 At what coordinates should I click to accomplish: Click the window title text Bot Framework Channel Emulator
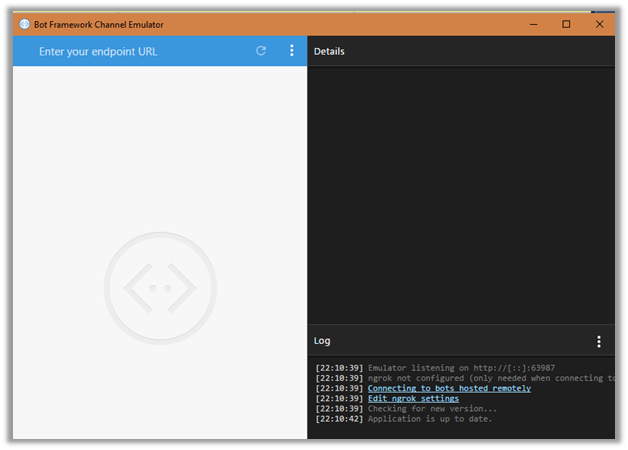point(99,24)
